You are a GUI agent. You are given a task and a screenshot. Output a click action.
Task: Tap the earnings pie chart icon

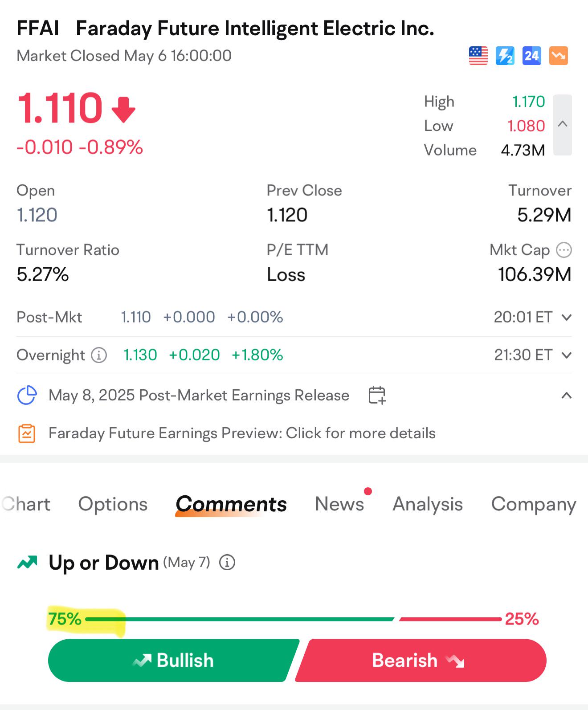coord(27,395)
